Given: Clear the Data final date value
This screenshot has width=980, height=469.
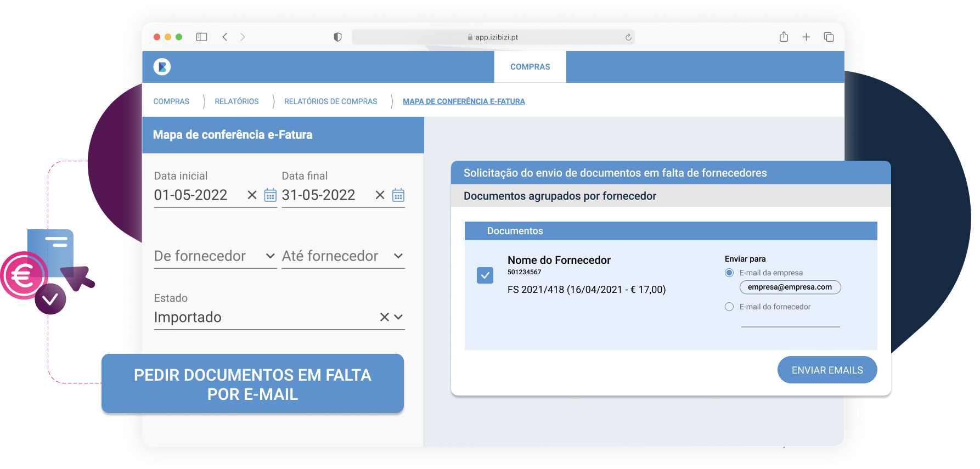Looking at the screenshot, I should (380, 195).
